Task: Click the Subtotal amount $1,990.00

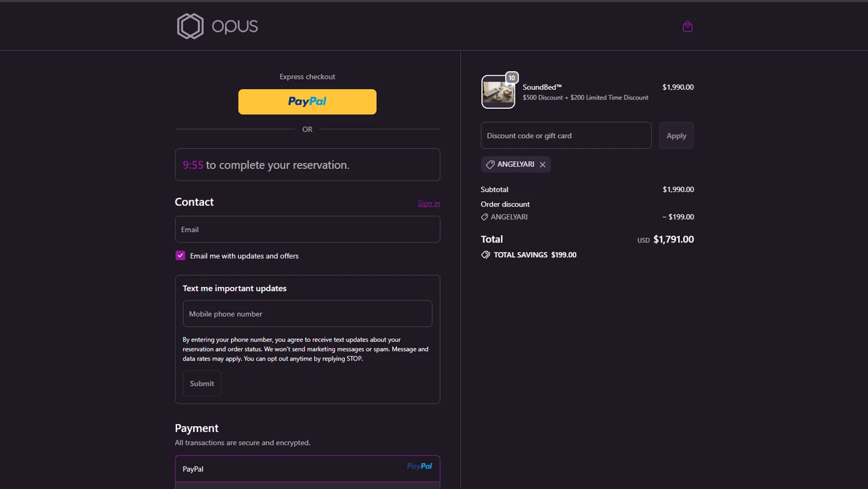Action: coord(678,189)
